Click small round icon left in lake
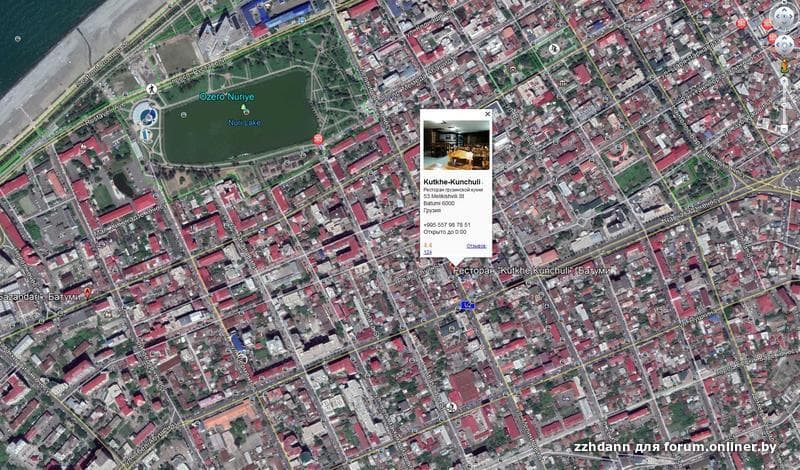Viewport: 800px width, 470px height. pyautogui.click(x=184, y=115)
